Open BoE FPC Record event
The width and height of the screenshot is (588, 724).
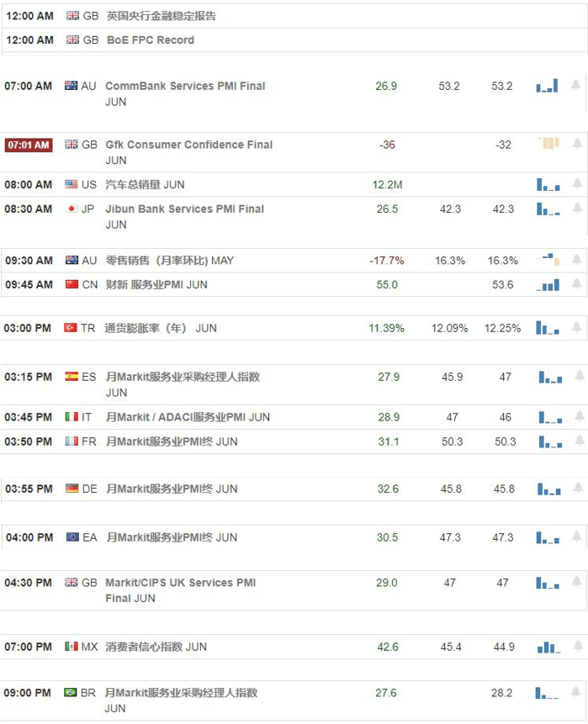151,40
